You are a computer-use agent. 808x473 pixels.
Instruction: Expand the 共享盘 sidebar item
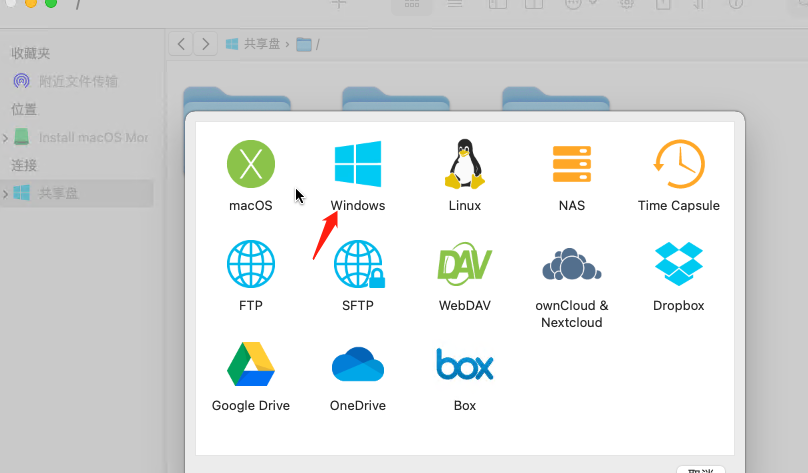click(5, 194)
